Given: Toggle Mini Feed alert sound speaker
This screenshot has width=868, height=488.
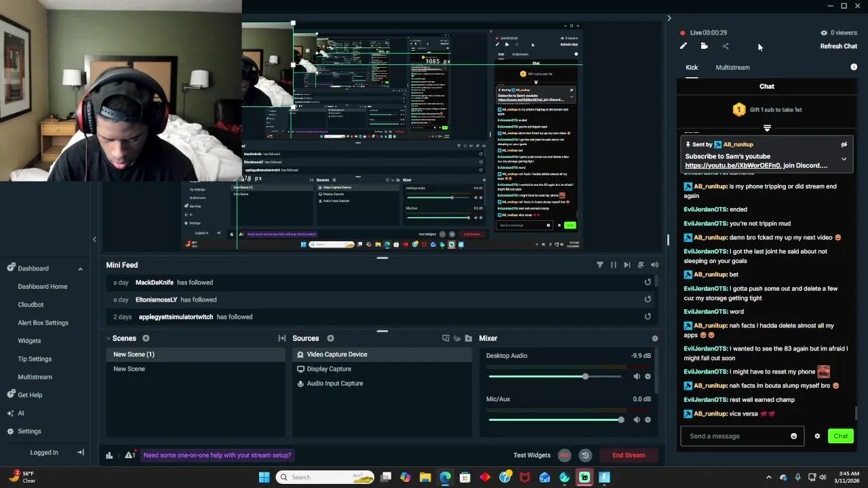Looking at the screenshot, I should tap(654, 265).
